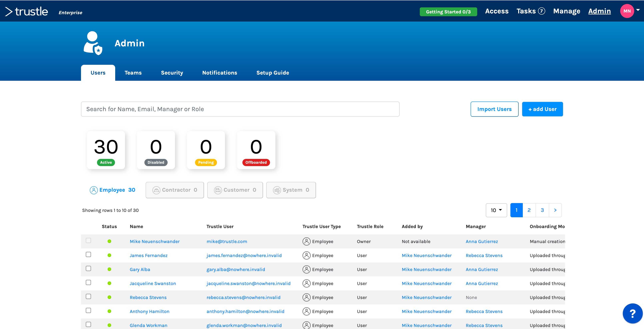This screenshot has height=329, width=644.
Task: Filter by Contractor user type
Action: (175, 190)
